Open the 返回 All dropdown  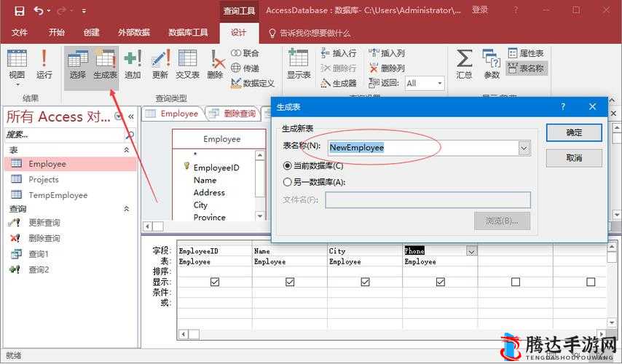[439, 83]
